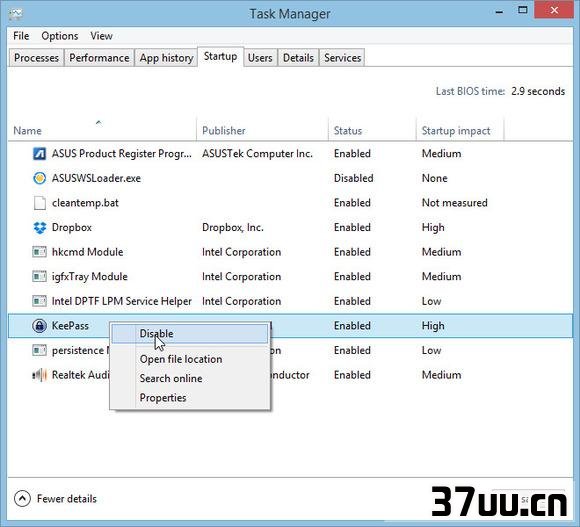The height and width of the screenshot is (527, 580).
Task: Sort by the Publisher column header
Action: (262, 130)
